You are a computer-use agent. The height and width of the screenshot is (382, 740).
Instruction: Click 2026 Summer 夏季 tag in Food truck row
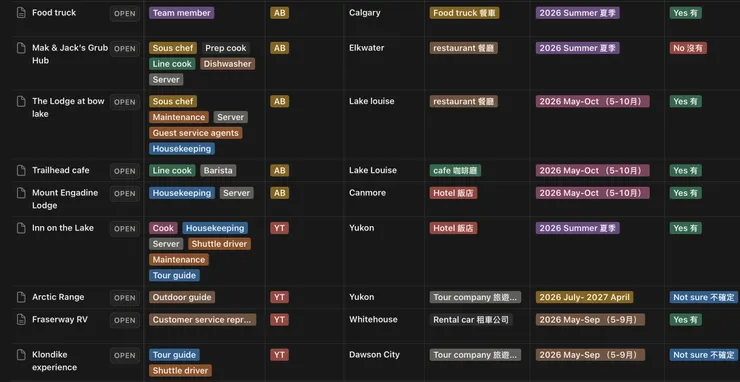pos(578,13)
